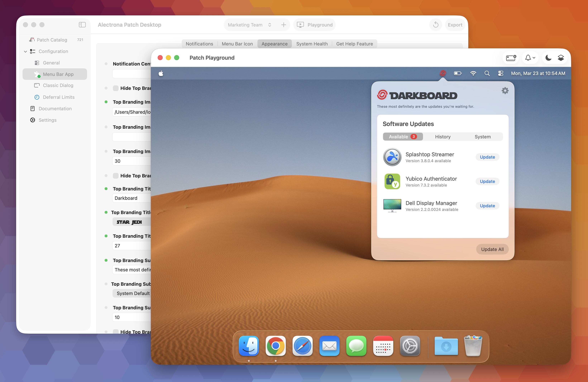Toggle the gray dot beside System Default setting
Screen dimensions: 588x382
(106, 284)
